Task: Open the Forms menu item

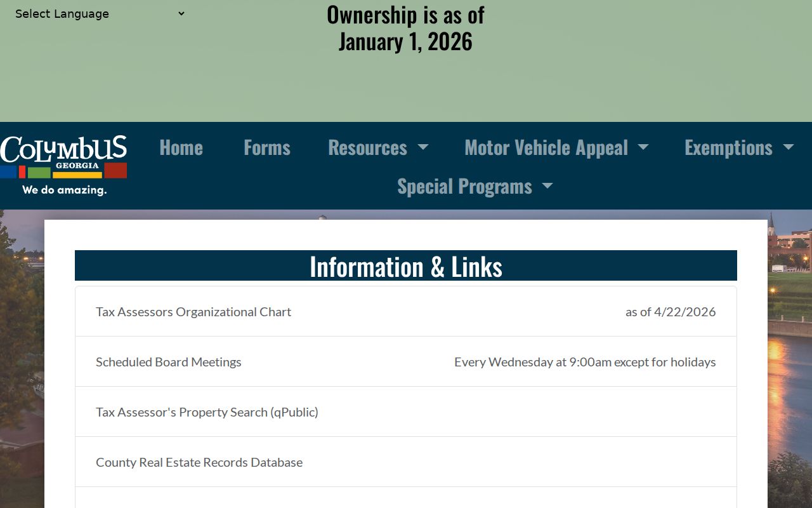Action: pos(267,147)
